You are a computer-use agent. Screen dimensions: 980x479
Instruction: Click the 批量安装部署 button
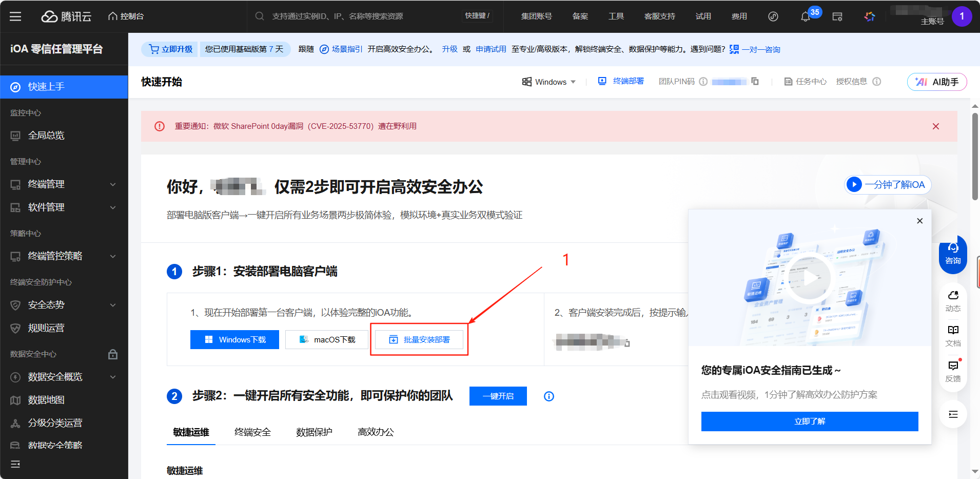pyautogui.click(x=419, y=339)
